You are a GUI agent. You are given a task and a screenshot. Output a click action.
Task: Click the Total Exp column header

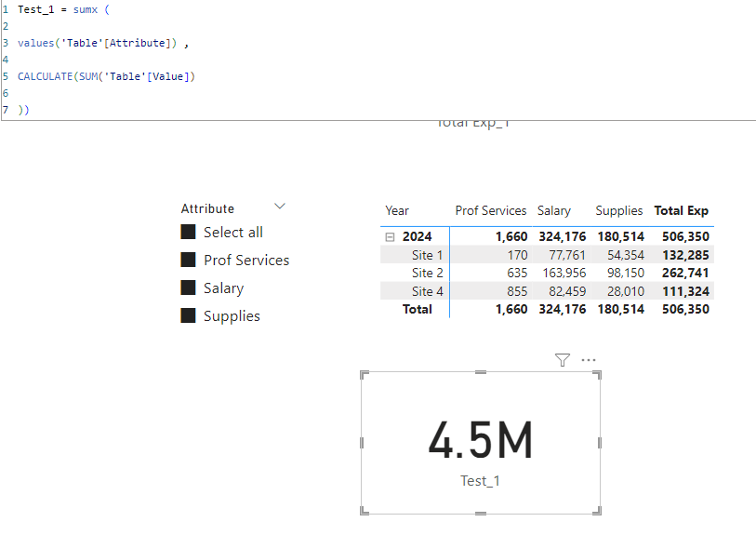(x=682, y=211)
